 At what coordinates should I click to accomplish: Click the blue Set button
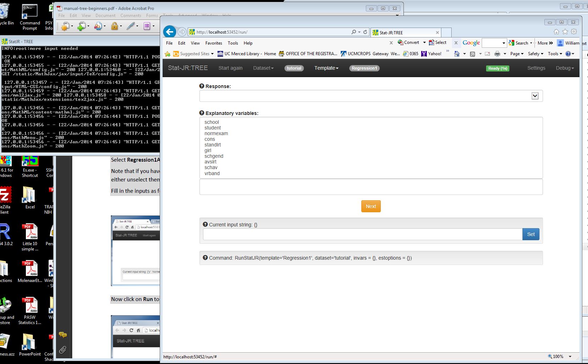pyautogui.click(x=531, y=234)
